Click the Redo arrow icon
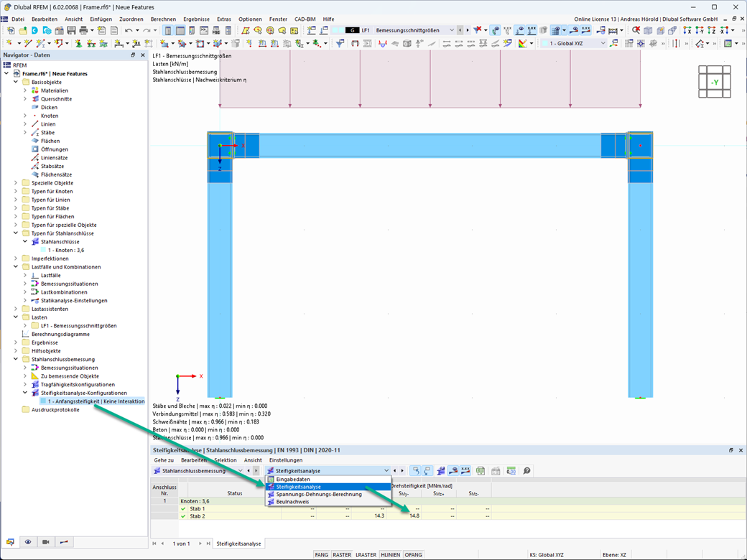 click(147, 30)
